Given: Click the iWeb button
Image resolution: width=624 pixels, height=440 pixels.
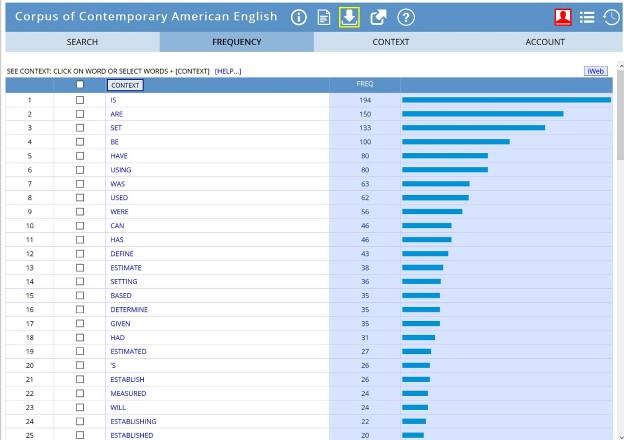Looking at the screenshot, I should (x=595, y=71).
